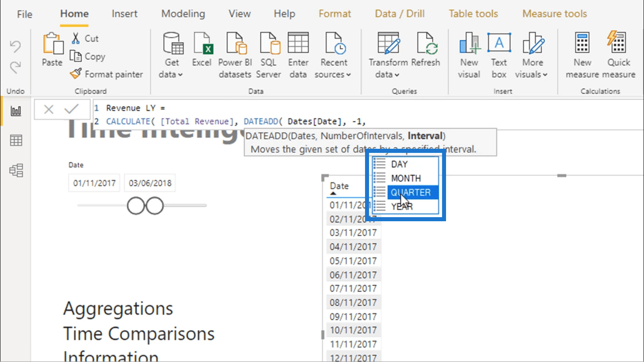Switch to the Insert tab

point(125,14)
